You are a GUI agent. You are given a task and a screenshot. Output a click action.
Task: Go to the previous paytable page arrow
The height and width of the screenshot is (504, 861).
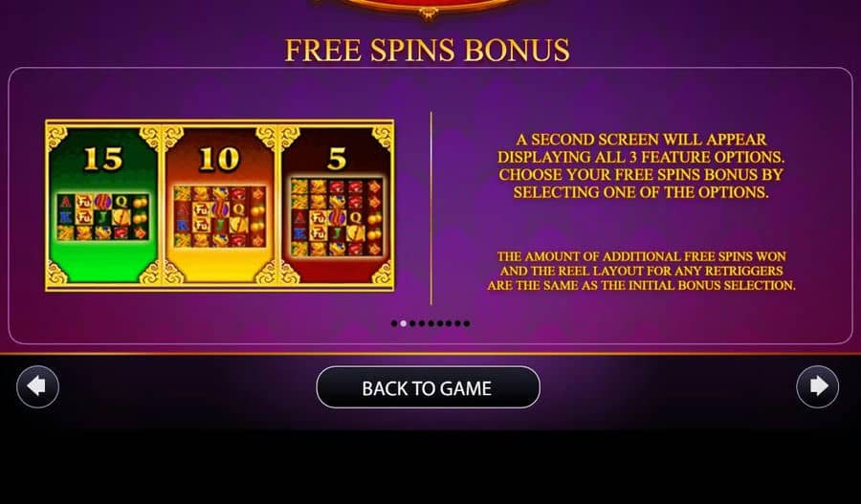tap(37, 386)
